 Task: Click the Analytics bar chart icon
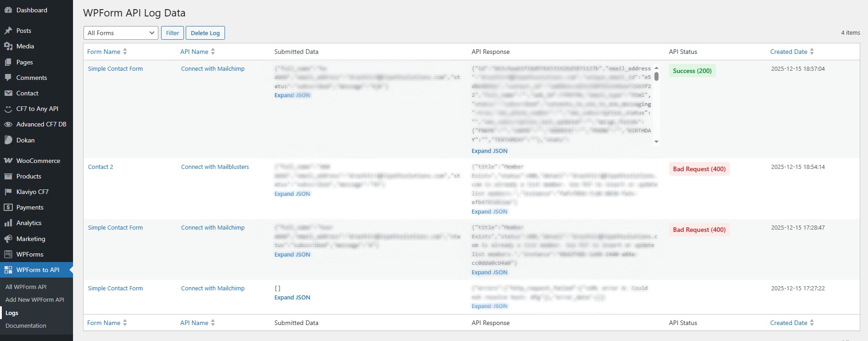[8, 223]
